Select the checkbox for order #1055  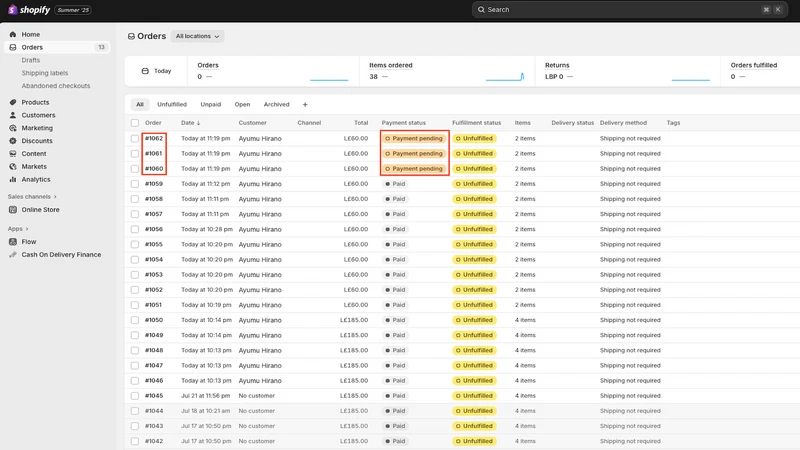pyautogui.click(x=135, y=244)
